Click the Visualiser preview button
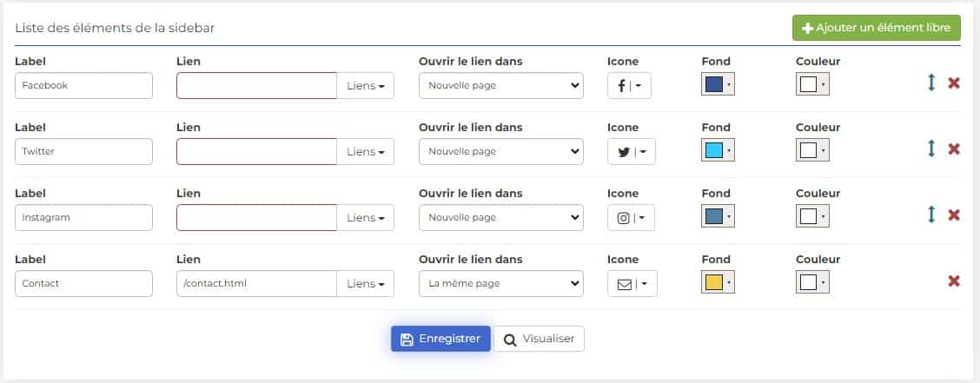This screenshot has width=980, height=383. [539, 339]
